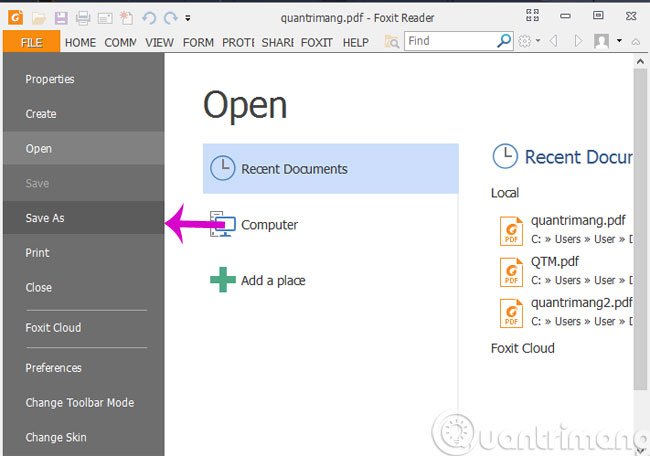Switch to the SHARE ribbon tab

click(277, 42)
